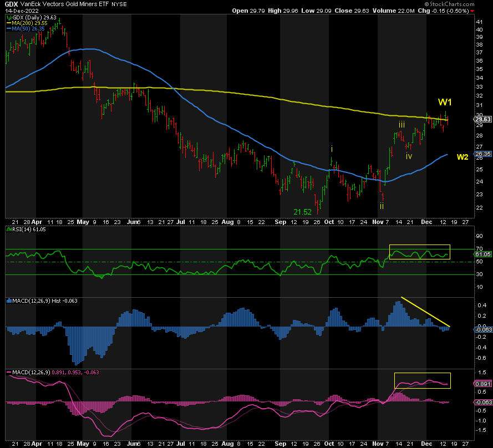Click 'Apr' on the bottom MACD date axis
Image resolution: width=493 pixels, height=448 pixels.
coord(37,444)
